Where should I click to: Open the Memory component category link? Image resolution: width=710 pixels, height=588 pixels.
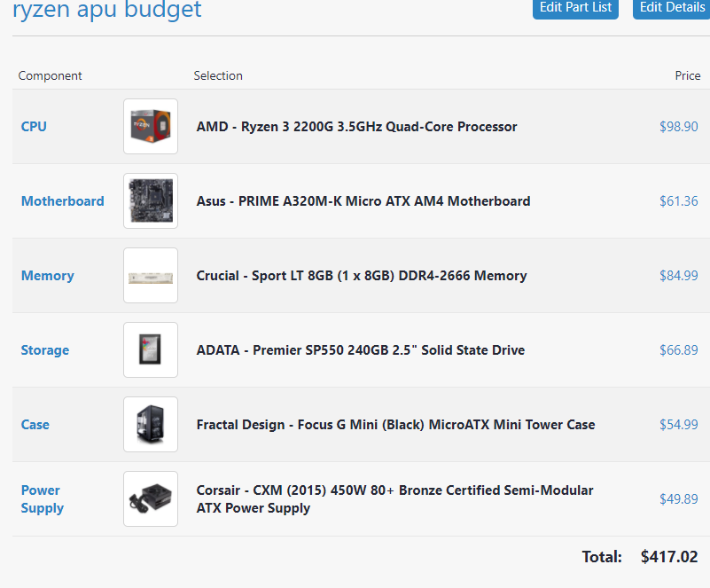[48, 276]
